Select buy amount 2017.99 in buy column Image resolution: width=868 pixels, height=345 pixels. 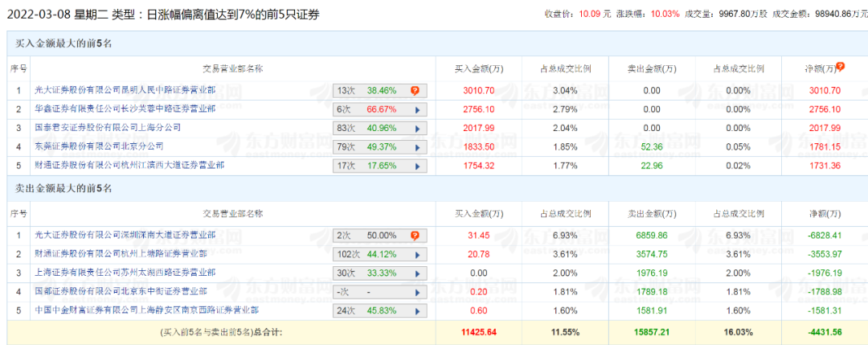click(478, 128)
